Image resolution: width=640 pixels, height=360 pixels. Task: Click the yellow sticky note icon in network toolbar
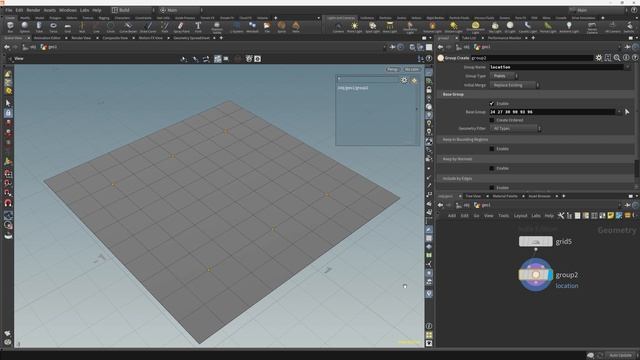pos(611,216)
